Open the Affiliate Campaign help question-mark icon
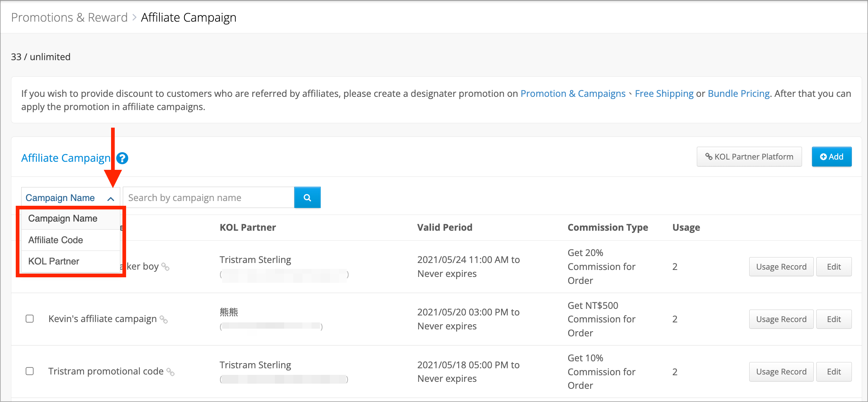The width and height of the screenshot is (868, 402). pos(122,158)
